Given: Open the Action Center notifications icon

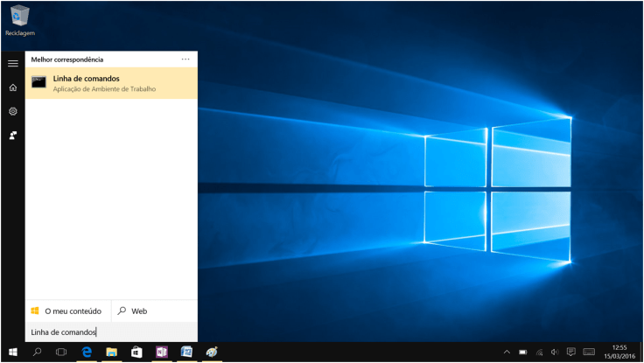Looking at the screenshot, I should click(x=570, y=353).
